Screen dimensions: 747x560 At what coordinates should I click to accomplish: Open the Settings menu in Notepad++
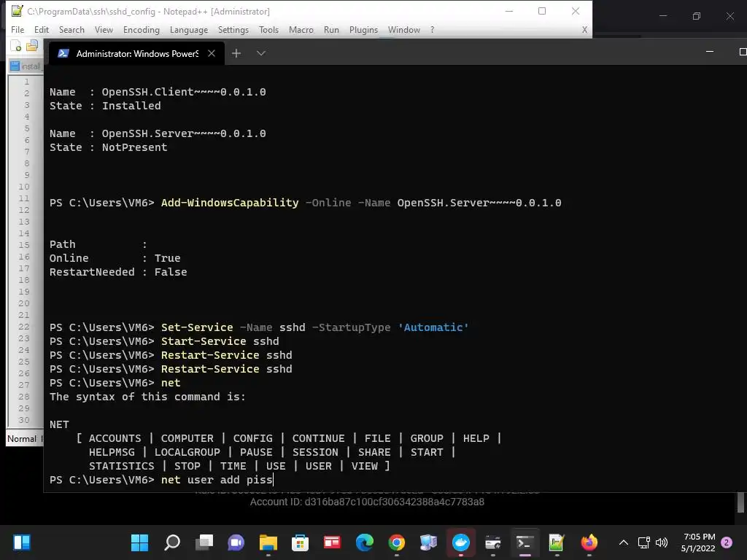(233, 29)
